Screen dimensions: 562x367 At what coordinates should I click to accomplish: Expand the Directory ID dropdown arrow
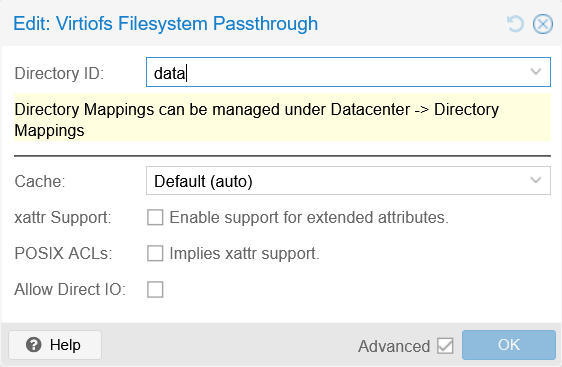[536, 72]
